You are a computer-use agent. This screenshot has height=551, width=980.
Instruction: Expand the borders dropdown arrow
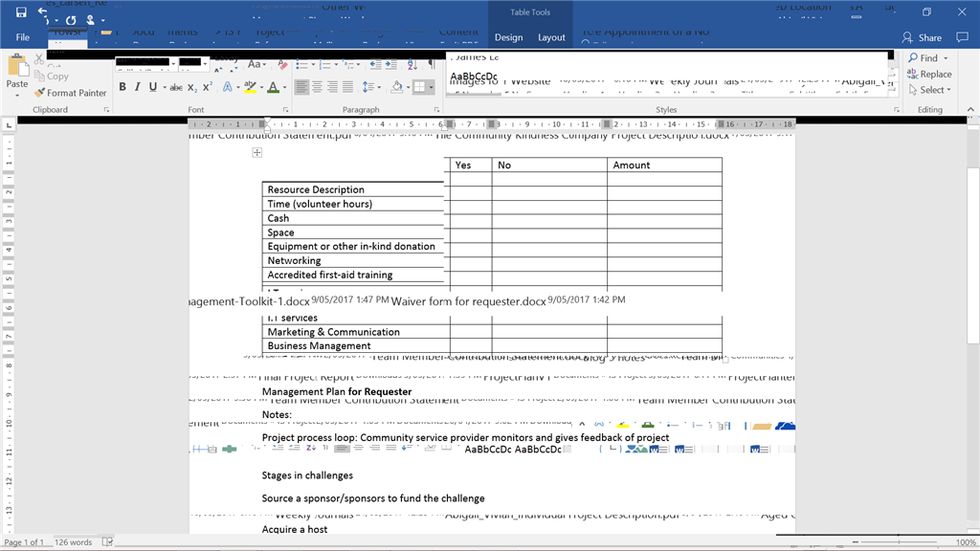(x=431, y=87)
